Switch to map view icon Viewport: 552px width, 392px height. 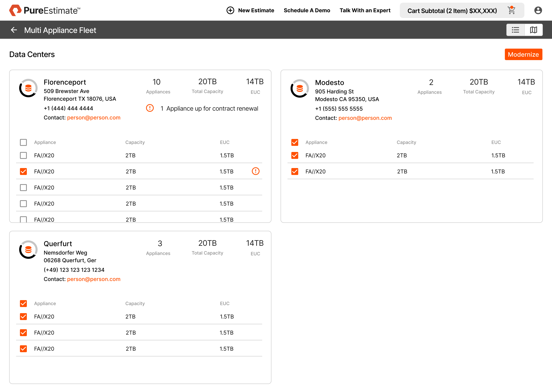(533, 30)
